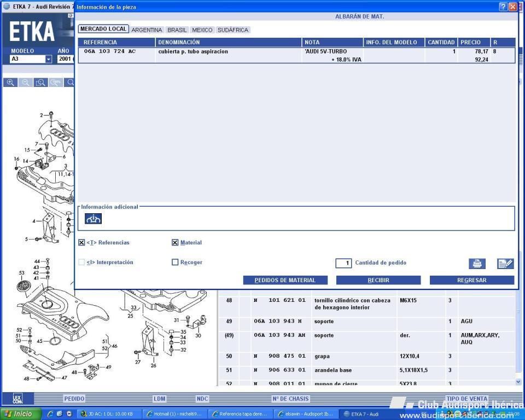The image size is (525, 420).
Task: Click the zoom out magnifier icon
Action: (x=26, y=83)
